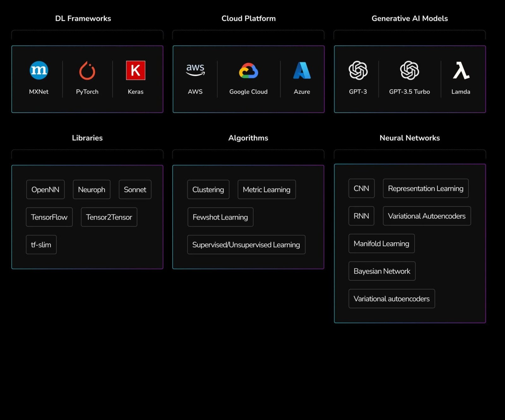Click the Generative AI Models heading
The image size is (505, 420).
(x=409, y=18)
